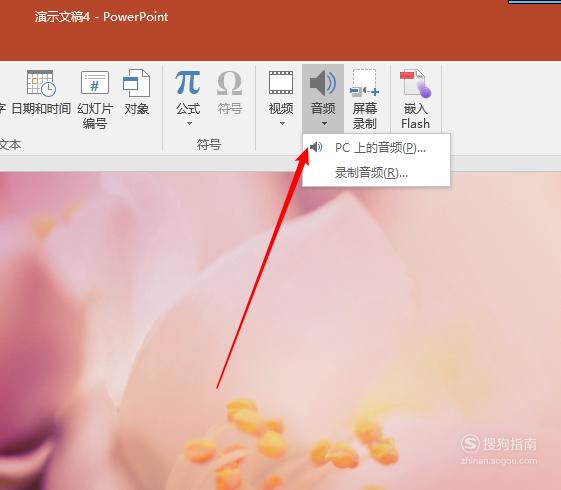Expand the Video (视频) dropdown arrow
This screenshot has height=490, width=561.
click(282, 123)
